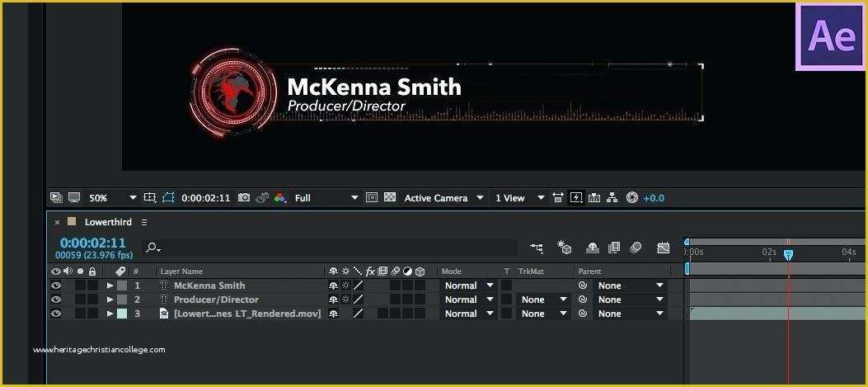Click the Primary Viewer monitor icon
This screenshot has width=868, height=387.
click(74, 197)
